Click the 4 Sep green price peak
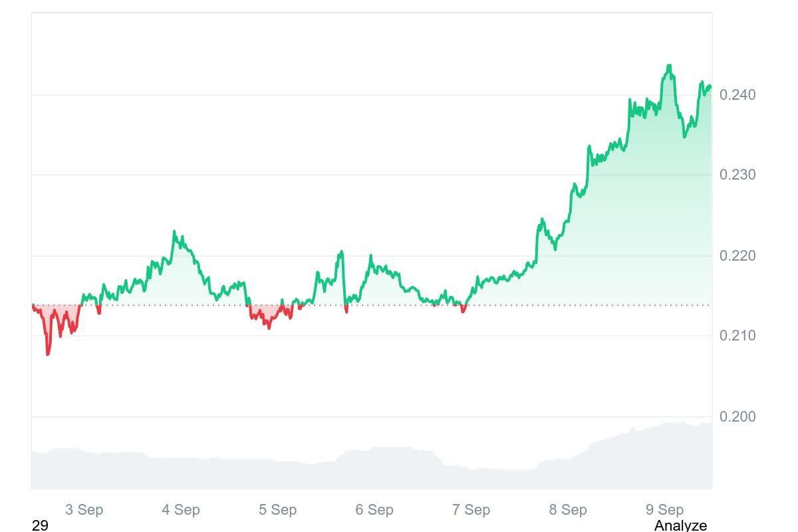The width and height of the screenshot is (798, 532). [175, 232]
